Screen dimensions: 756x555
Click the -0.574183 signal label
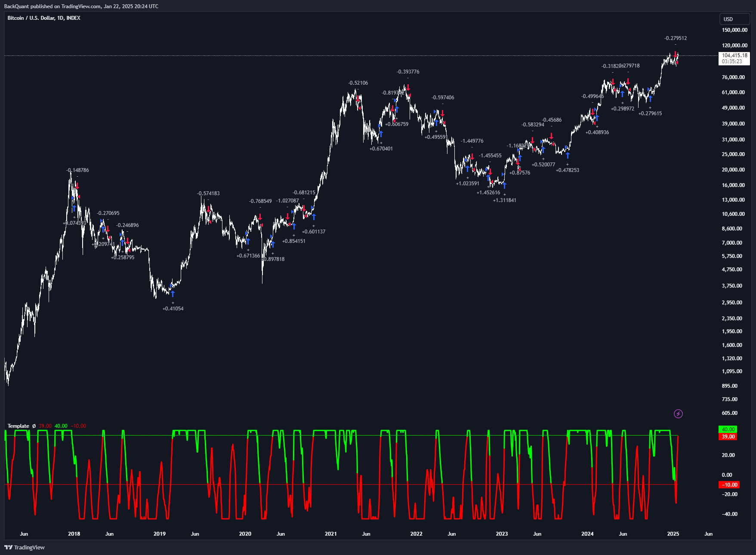coord(208,193)
